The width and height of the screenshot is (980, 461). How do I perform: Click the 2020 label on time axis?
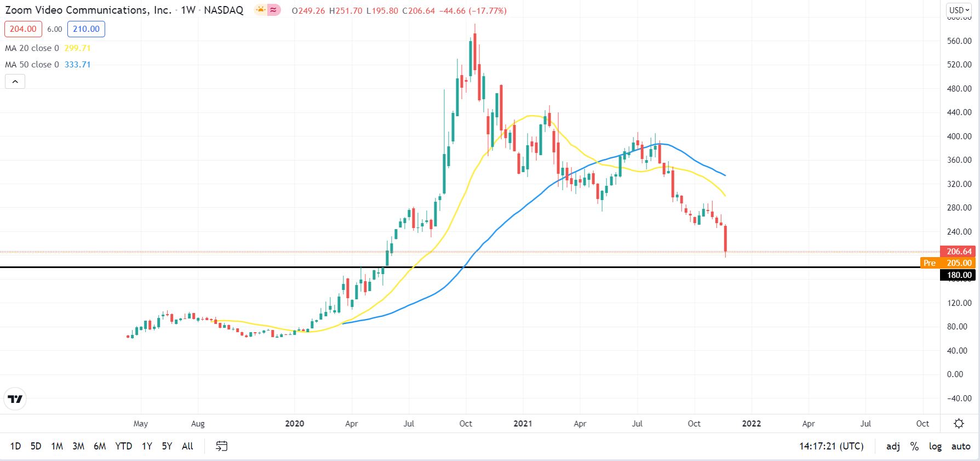click(294, 424)
